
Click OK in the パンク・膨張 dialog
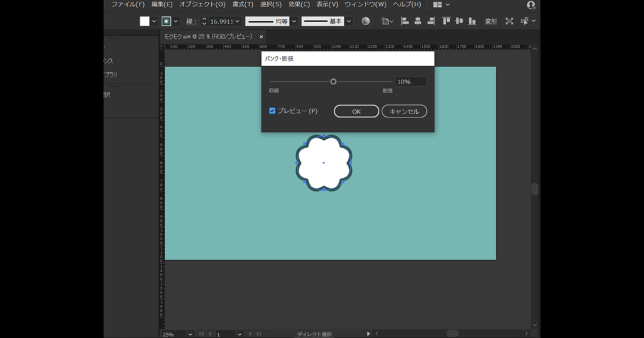(x=356, y=111)
